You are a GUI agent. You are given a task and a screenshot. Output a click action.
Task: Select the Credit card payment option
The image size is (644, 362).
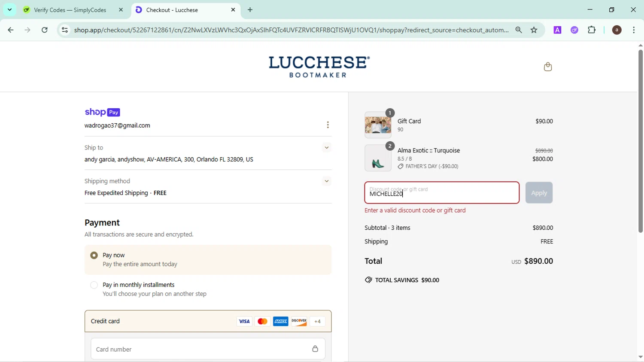pyautogui.click(x=208, y=321)
